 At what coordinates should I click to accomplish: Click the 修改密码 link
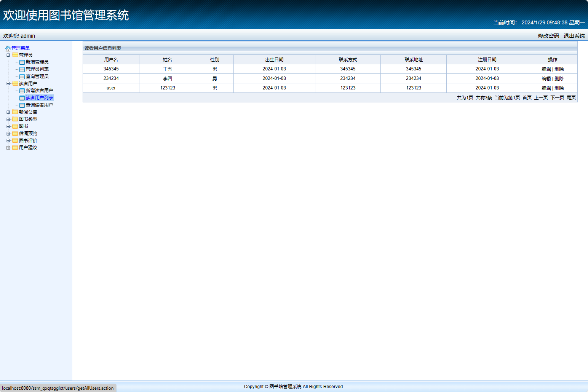pyautogui.click(x=548, y=36)
